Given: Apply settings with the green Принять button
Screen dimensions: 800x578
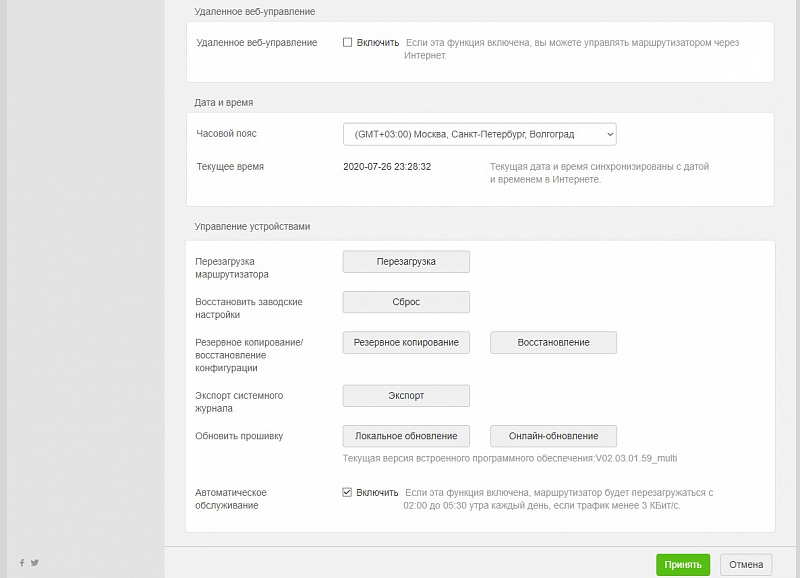Looking at the screenshot, I should (x=683, y=565).
